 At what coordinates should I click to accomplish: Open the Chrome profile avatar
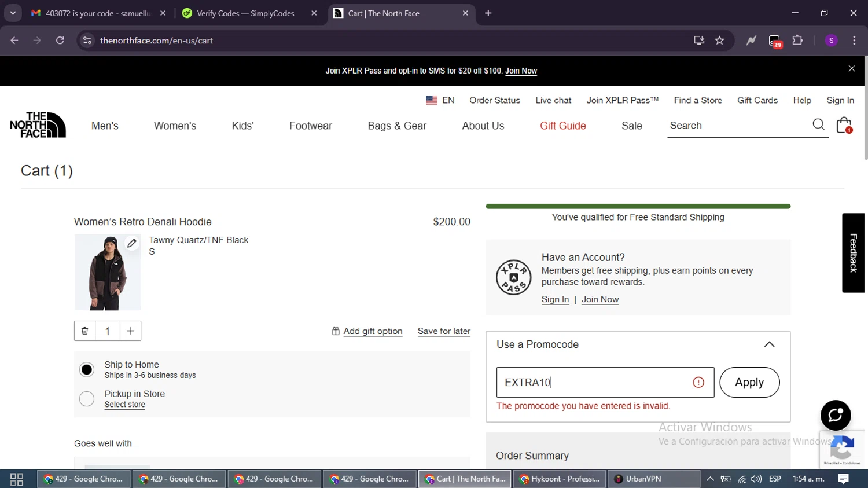(832, 40)
